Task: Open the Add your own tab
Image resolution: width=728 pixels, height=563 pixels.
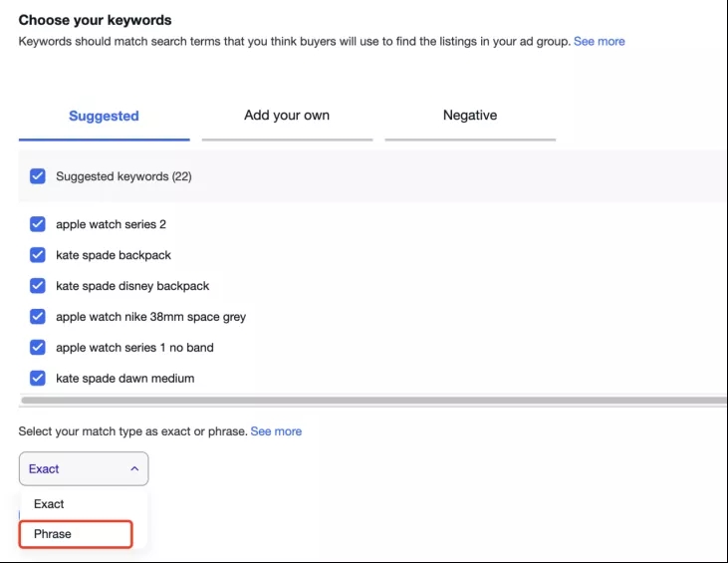Action: 287,116
